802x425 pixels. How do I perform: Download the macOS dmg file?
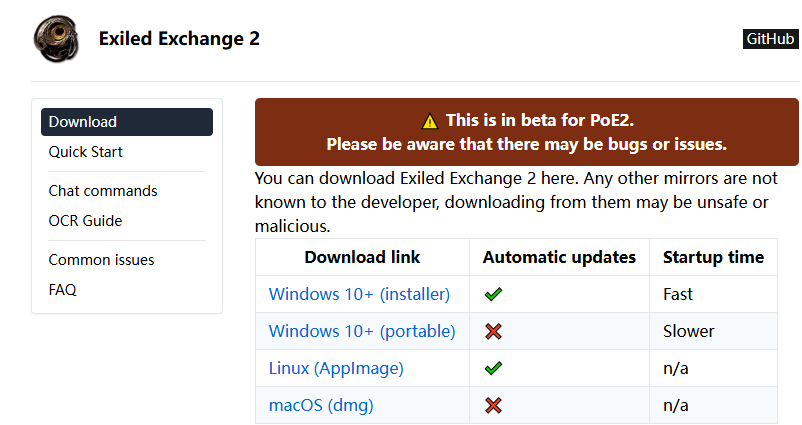pyautogui.click(x=321, y=405)
